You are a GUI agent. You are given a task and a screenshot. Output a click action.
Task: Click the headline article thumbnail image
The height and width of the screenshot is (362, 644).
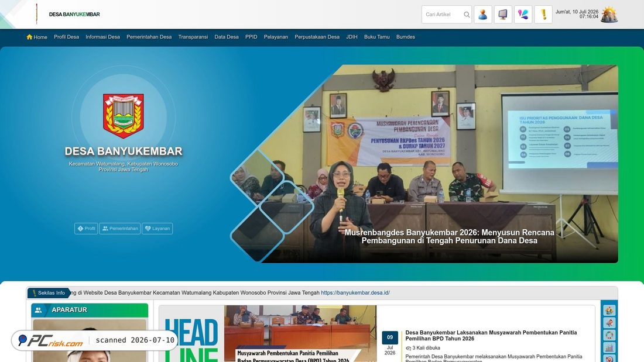click(x=300, y=333)
